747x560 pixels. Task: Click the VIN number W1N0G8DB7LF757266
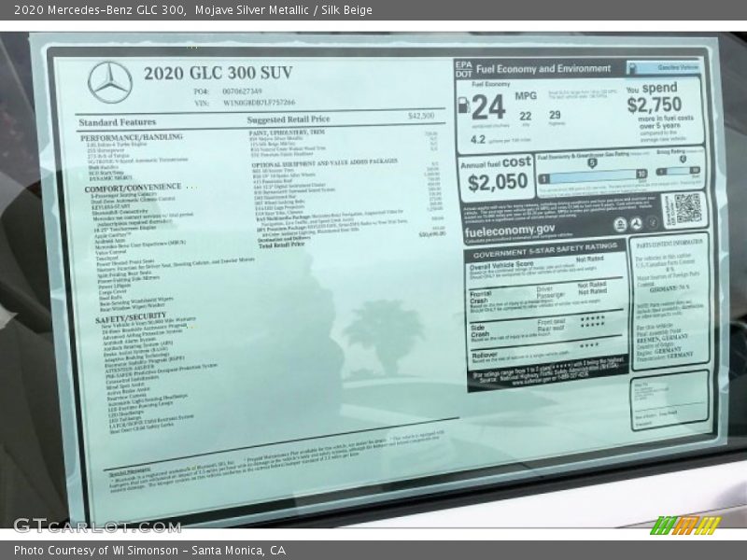coord(259,103)
